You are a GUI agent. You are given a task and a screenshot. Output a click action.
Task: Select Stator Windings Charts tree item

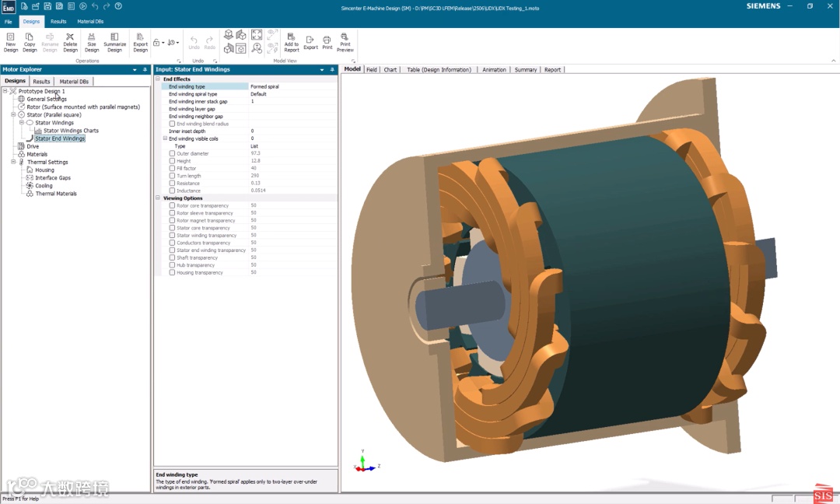point(71,131)
